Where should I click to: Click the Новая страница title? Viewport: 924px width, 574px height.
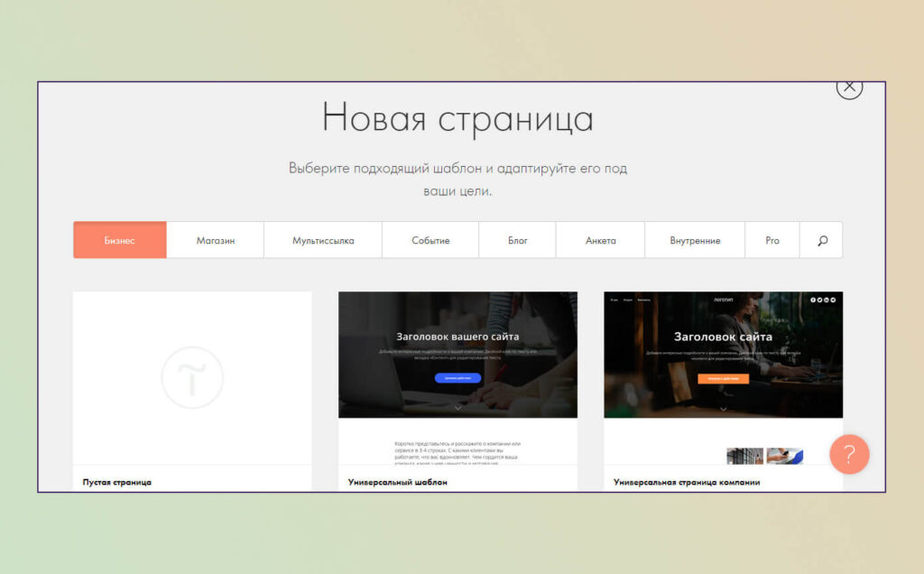[457, 118]
